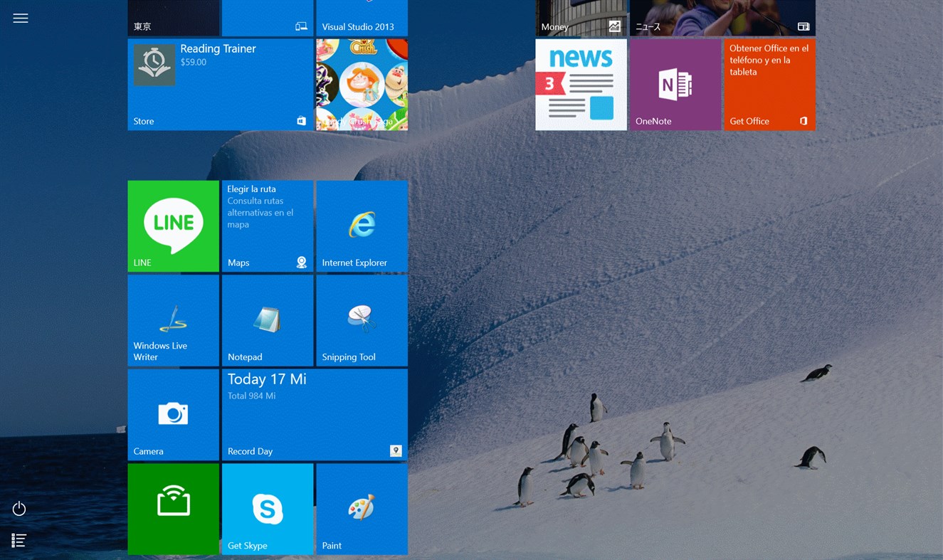943x560 pixels.
Task: Open the Get Skype tile
Action: [268, 508]
